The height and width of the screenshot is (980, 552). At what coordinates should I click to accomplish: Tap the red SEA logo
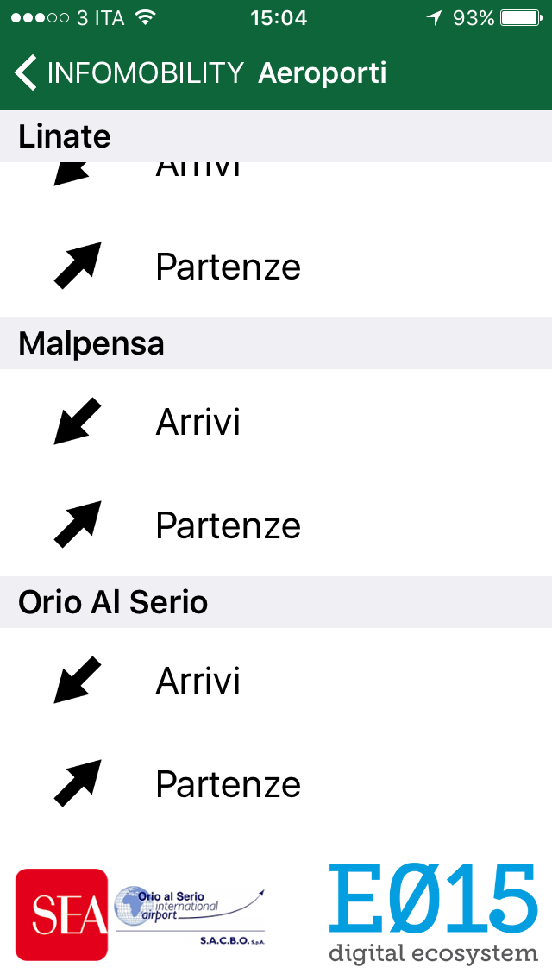[x=61, y=914]
